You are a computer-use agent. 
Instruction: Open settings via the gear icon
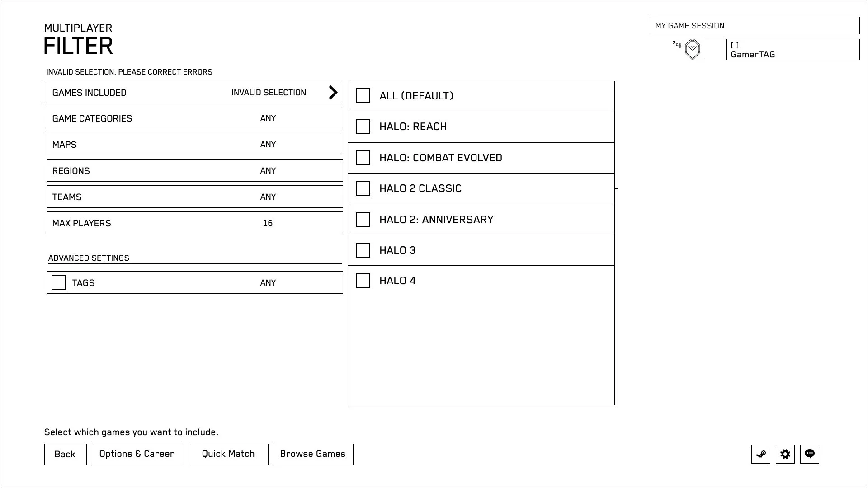click(x=785, y=454)
